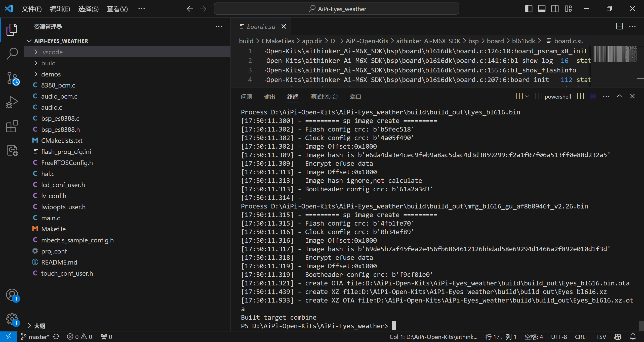The width and height of the screenshot is (644, 342).
Task: Open Source Control view in activity bar
Action: coord(12,78)
